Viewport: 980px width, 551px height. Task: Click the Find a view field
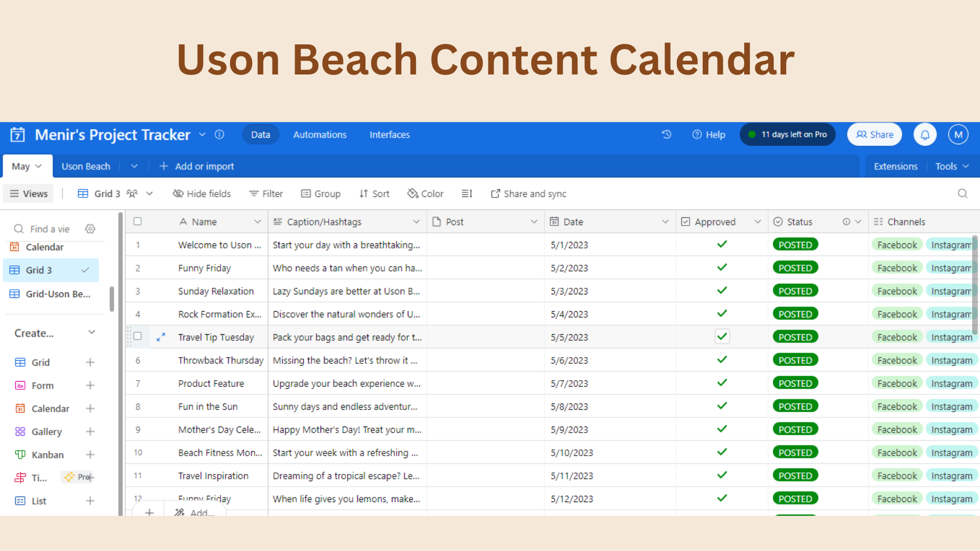click(x=50, y=229)
